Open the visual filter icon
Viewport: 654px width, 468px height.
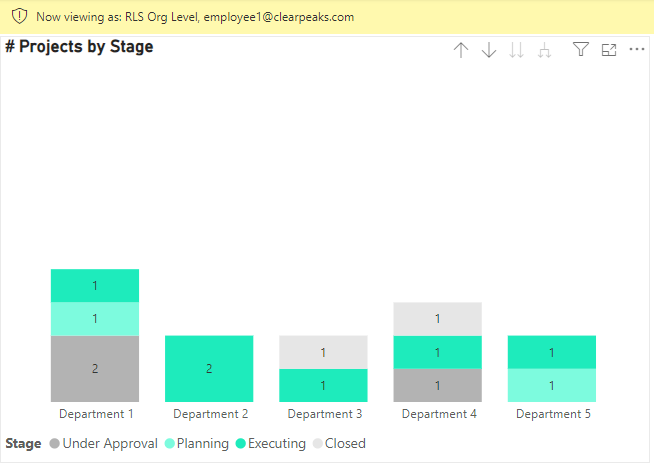point(581,50)
